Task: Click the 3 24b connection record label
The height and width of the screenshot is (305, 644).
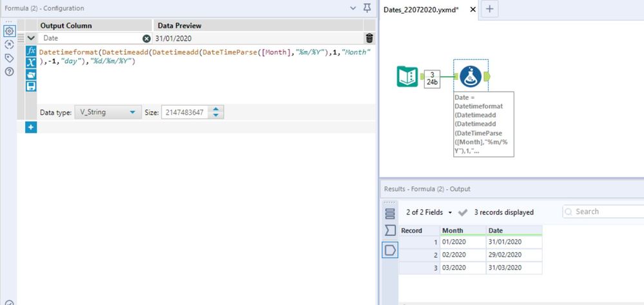Action: click(433, 79)
